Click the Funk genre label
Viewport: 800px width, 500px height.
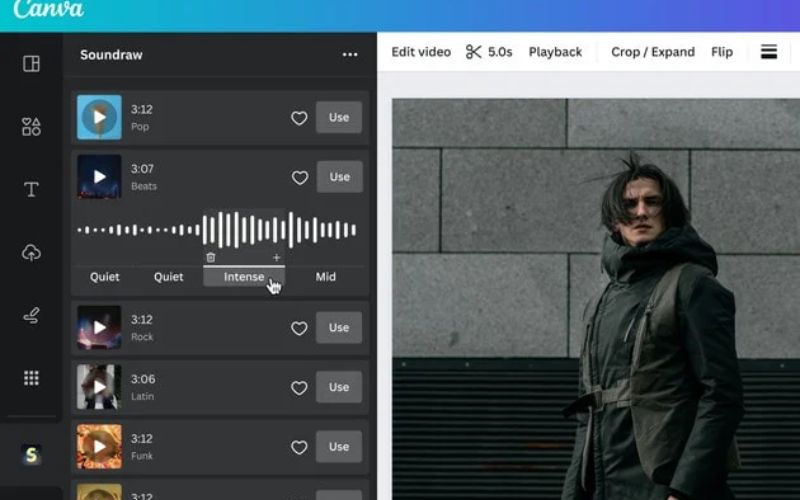point(142,456)
